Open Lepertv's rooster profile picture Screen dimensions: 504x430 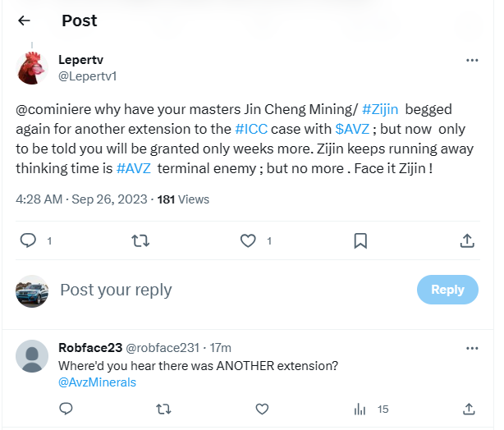click(32, 68)
